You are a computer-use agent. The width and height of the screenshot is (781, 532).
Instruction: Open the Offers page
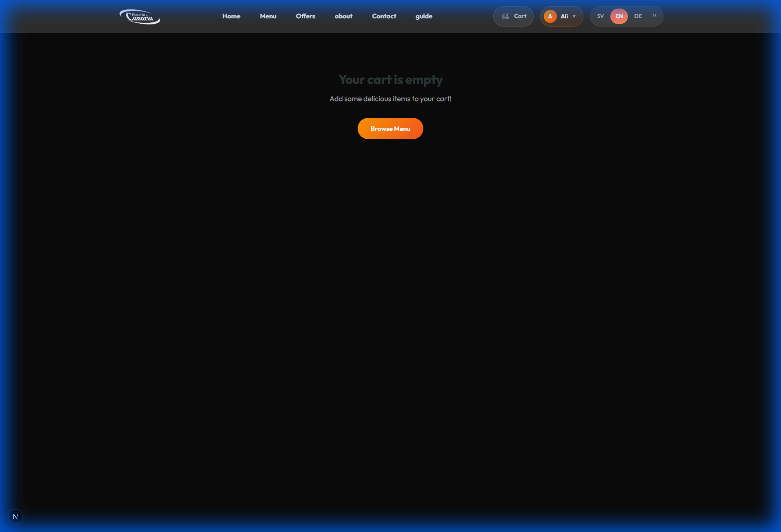(305, 16)
